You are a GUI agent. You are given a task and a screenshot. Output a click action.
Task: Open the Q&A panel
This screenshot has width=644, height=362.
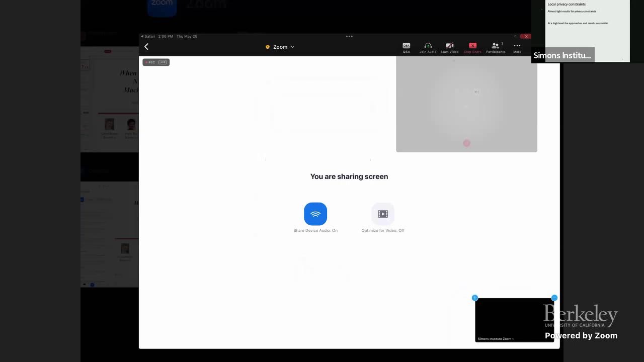pos(406,48)
